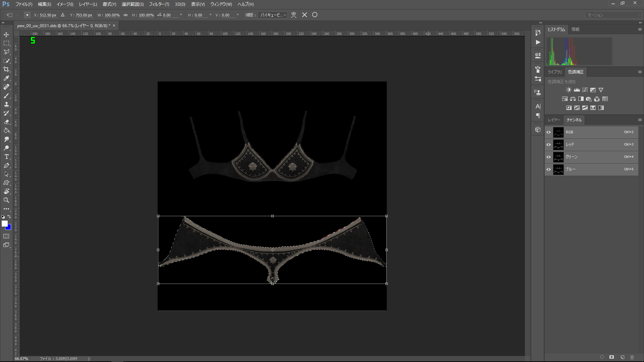Hide the グリーン channel visibility
644x362 pixels.
tap(549, 157)
